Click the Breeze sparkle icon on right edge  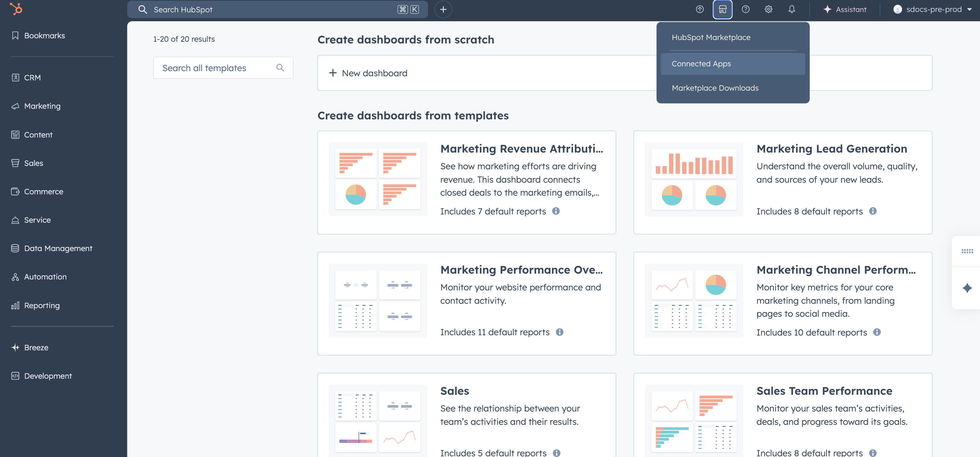(967, 288)
